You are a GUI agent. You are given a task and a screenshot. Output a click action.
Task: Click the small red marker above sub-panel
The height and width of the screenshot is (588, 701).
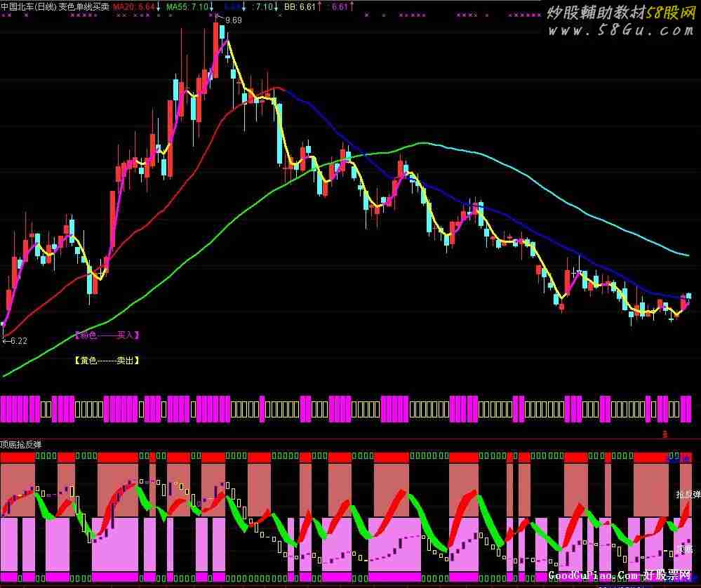tap(665, 434)
